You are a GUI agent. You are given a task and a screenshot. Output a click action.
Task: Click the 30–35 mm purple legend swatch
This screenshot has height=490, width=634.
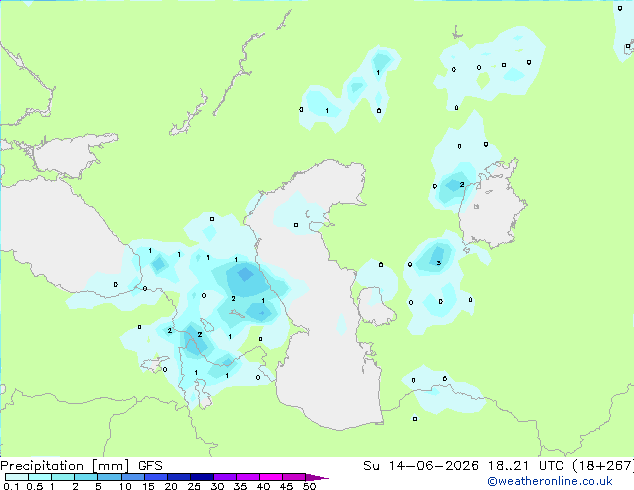(x=224, y=477)
